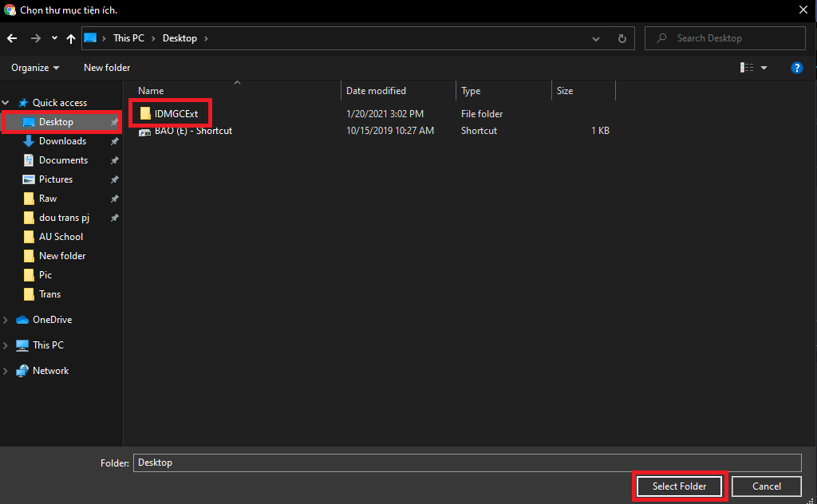Click the BAO (E) shortcut drive icon

145,132
